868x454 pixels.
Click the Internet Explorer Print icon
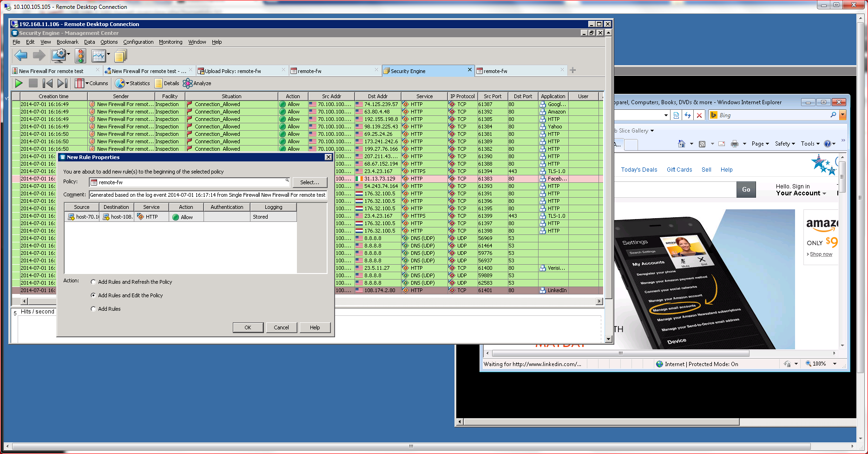[734, 144]
